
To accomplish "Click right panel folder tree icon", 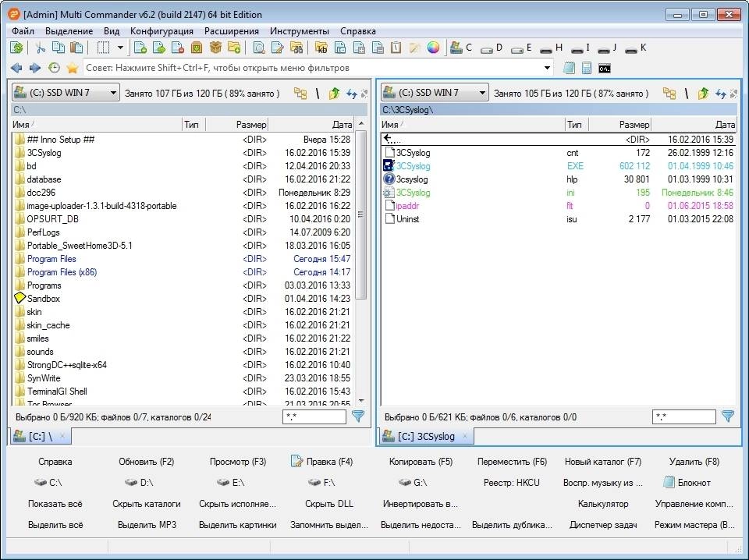I will tap(669, 93).
